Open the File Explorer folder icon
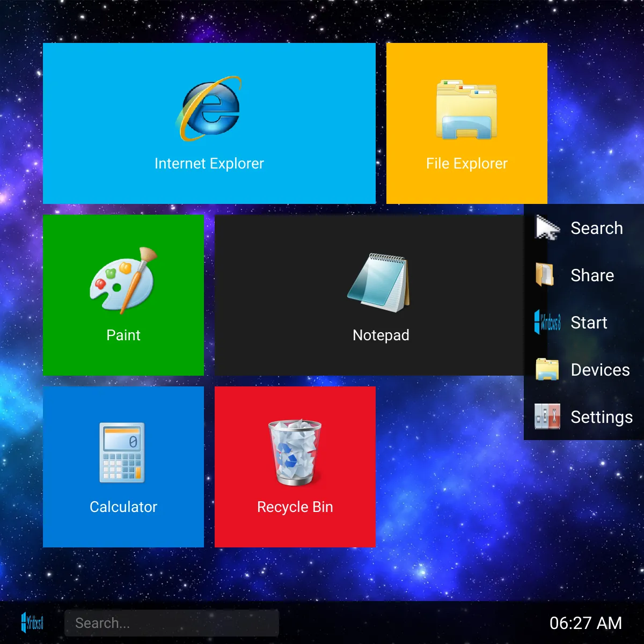This screenshot has width=644, height=644. 466,109
